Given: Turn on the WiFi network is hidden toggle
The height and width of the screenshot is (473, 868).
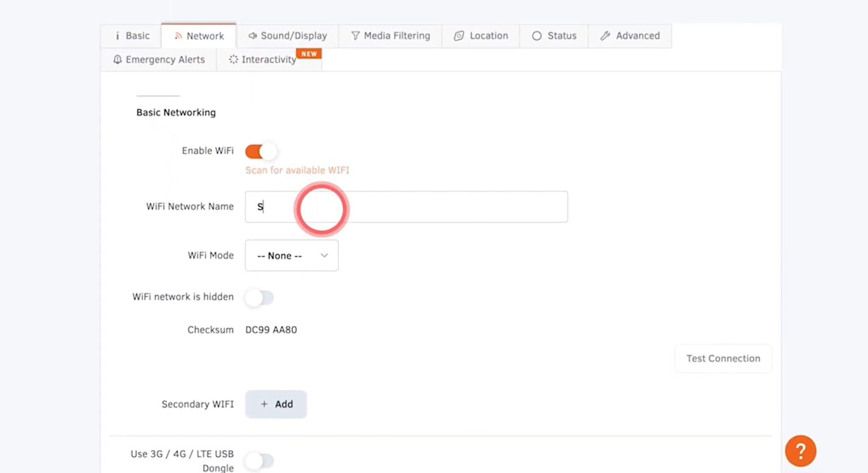Looking at the screenshot, I should click(x=259, y=297).
